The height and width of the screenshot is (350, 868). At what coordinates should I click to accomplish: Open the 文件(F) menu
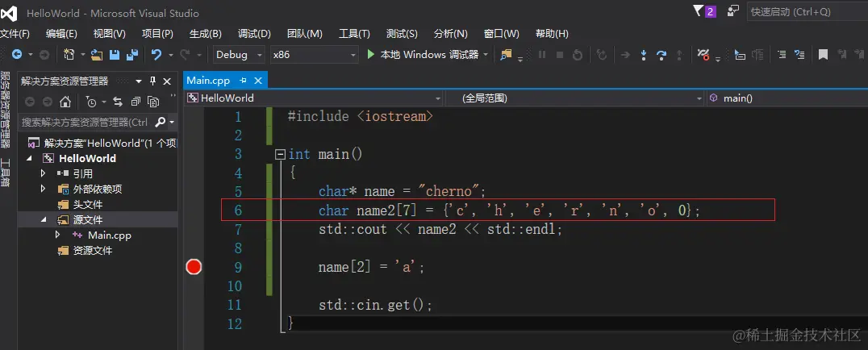click(x=15, y=34)
